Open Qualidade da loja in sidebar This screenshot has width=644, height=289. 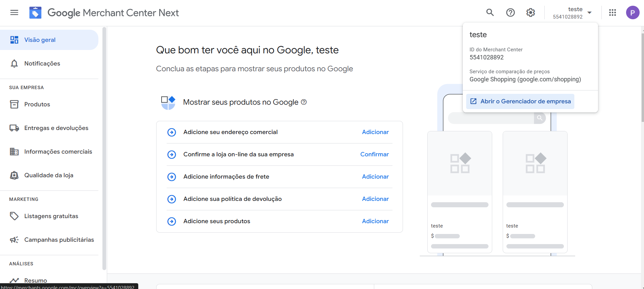(49, 175)
